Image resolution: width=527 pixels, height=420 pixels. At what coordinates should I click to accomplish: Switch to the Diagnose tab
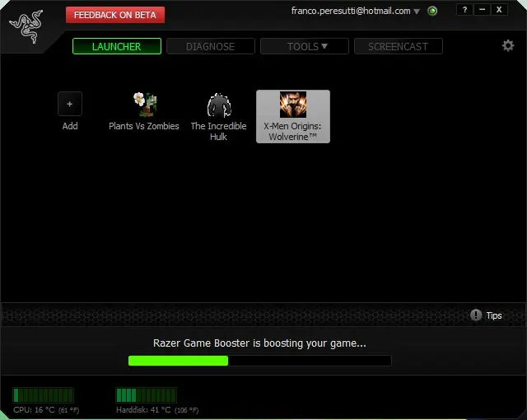[211, 46]
